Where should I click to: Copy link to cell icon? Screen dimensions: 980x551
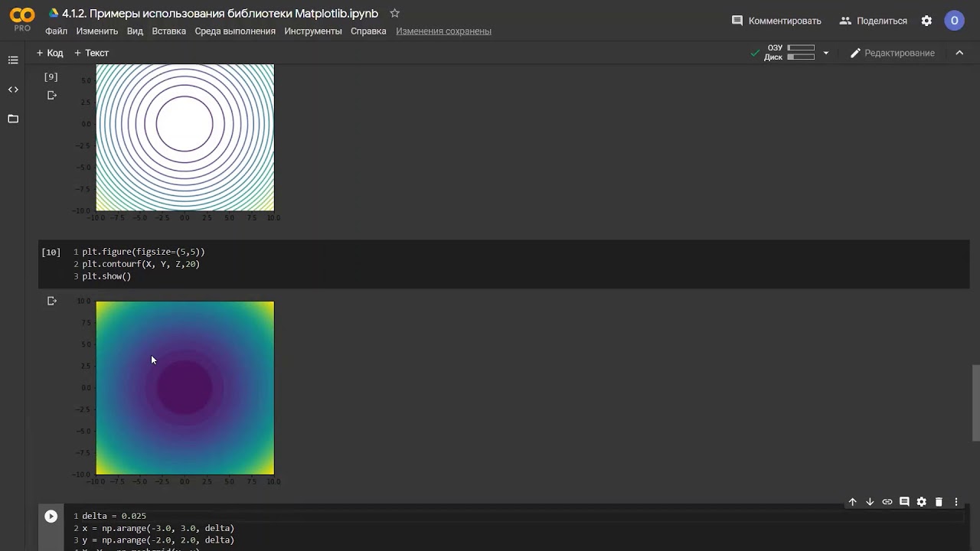click(887, 502)
